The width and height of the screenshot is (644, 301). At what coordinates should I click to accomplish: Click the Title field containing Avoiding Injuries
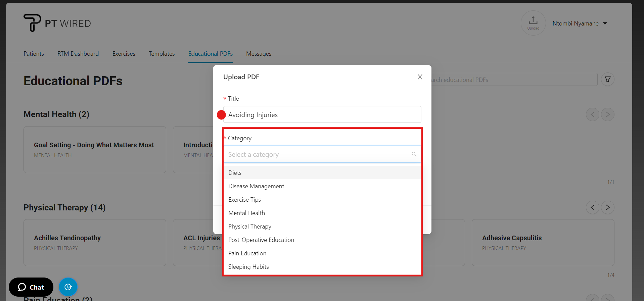click(322, 115)
